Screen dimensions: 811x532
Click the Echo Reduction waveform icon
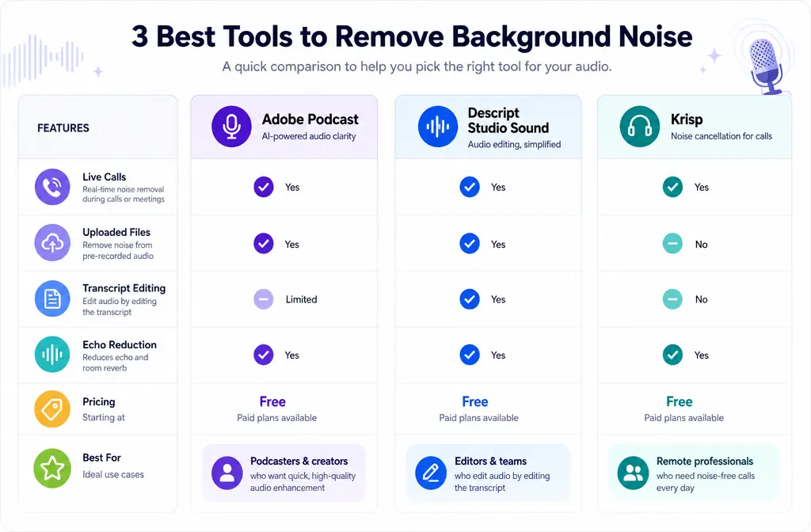pos(52,354)
